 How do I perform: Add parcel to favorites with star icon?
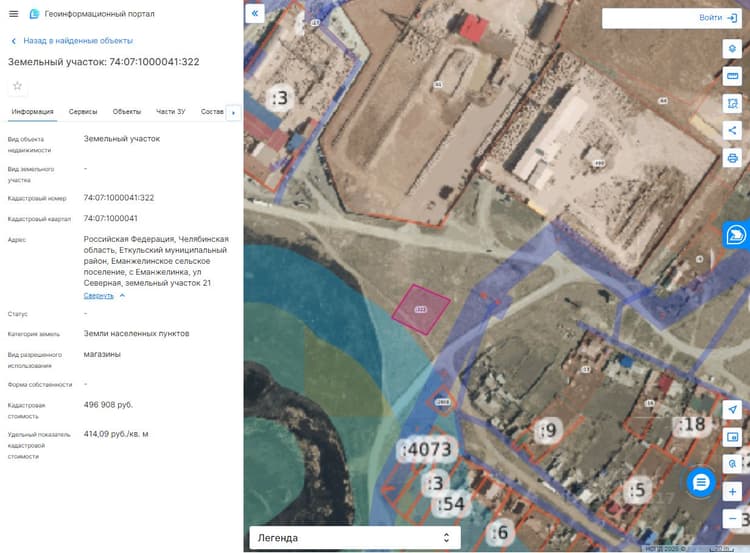coord(18,86)
